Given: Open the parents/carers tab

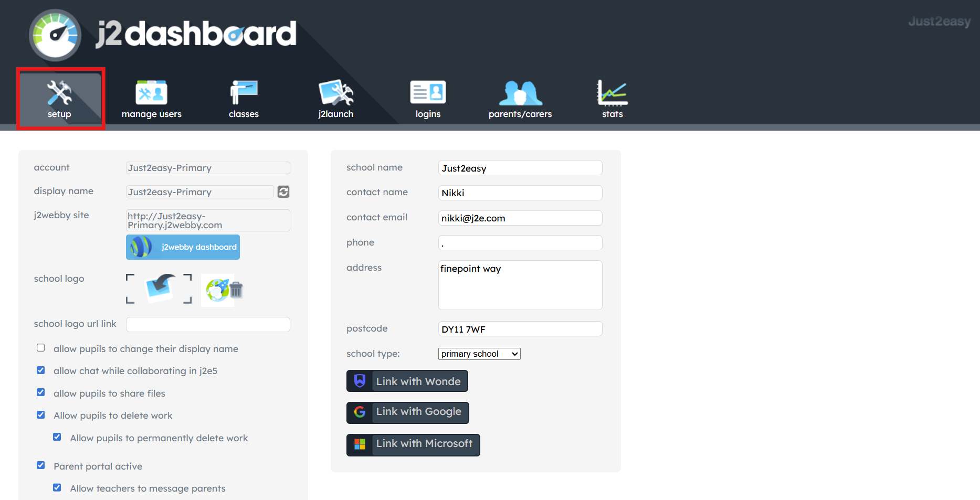Looking at the screenshot, I should click(x=520, y=99).
